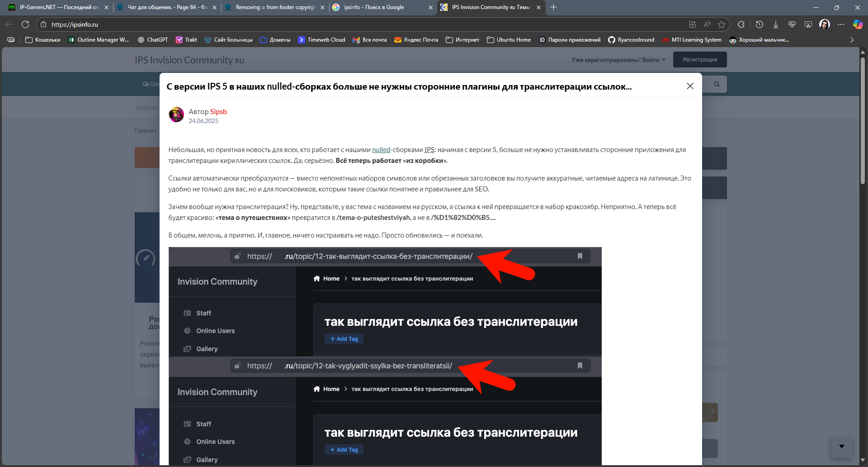Open the apps available icon in address bar
The image size is (868, 467).
tap(692, 24)
